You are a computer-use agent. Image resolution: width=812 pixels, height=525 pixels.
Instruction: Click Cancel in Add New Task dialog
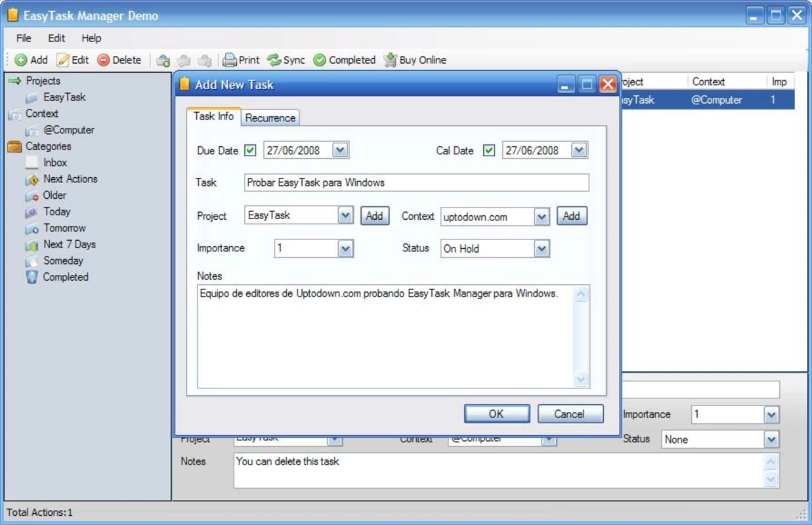[570, 413]
